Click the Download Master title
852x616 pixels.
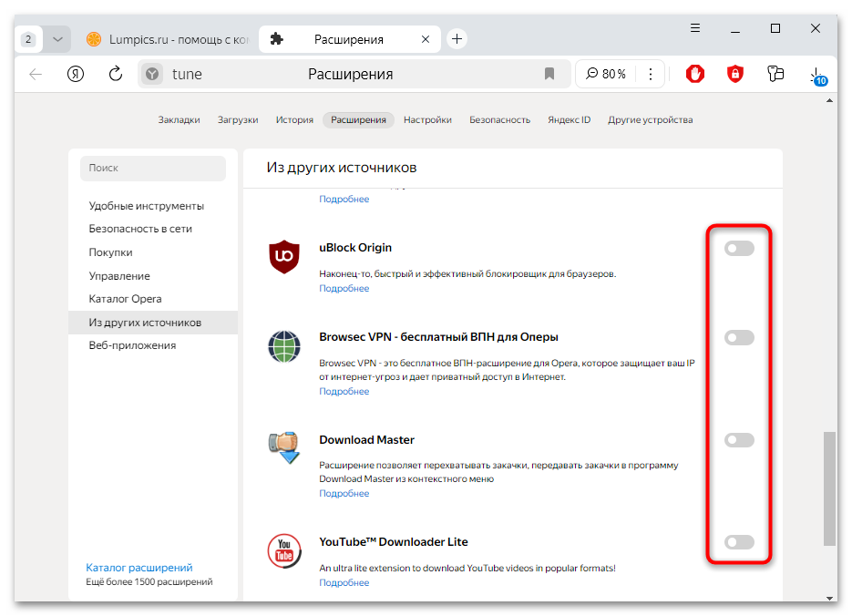point(367,440)
